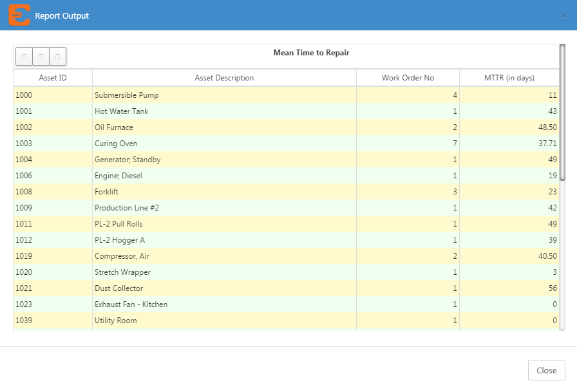
Task: Select the Generator; Standby cell
Action: pos(224,160)
